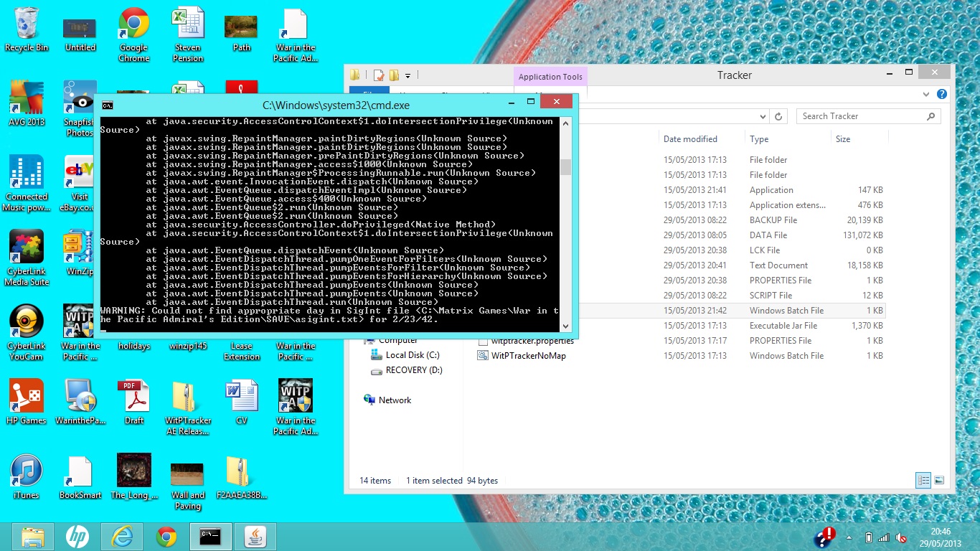Select the HP Games desktop icon
Screen dimensions: 980x551
click(27, 402)
